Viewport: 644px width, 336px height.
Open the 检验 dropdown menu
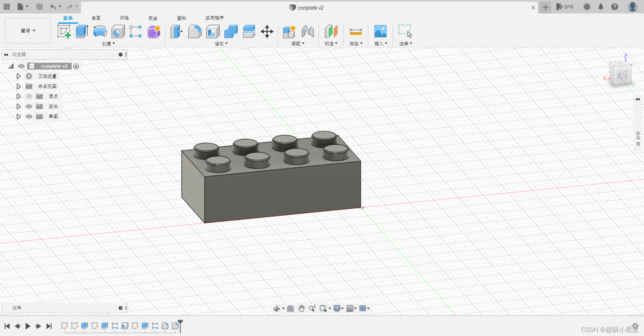pos(356,44)
